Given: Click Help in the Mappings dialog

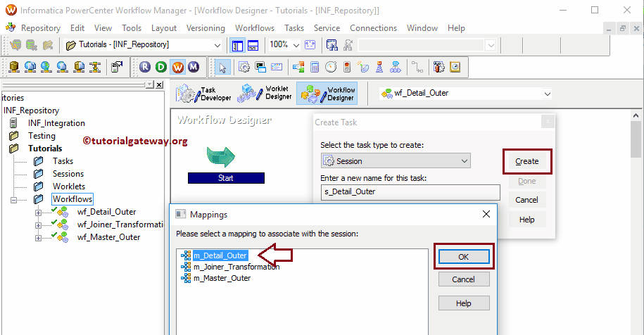Looking at the screenshot, I should click(x=464, y=303).
